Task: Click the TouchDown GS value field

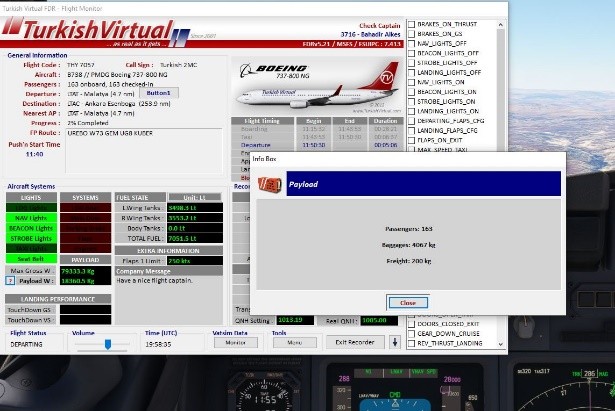Action: click(86, 310)
